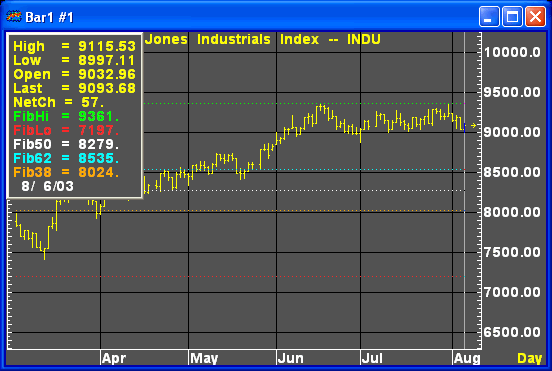Viewport: 552px width, 371px height.
Task: Click the NetCh = 57 readout
Action: (x=58, y=102)
